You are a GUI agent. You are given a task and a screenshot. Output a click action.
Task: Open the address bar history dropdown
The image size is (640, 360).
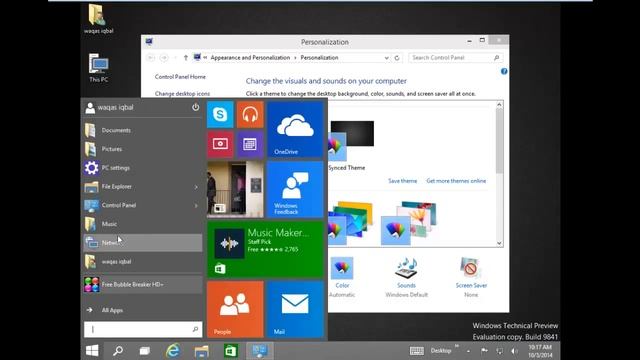(386, 58)
